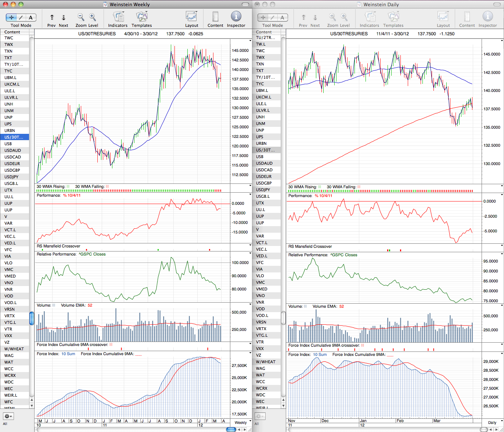
Task: Select the line drawing tool in Weinstein Weekly
Action: 21,18
